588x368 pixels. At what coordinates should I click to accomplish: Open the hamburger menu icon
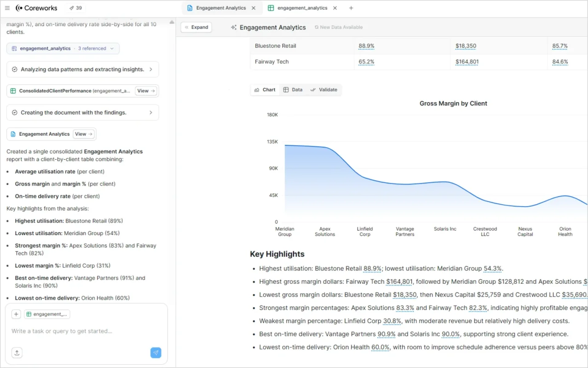[7, 8]
